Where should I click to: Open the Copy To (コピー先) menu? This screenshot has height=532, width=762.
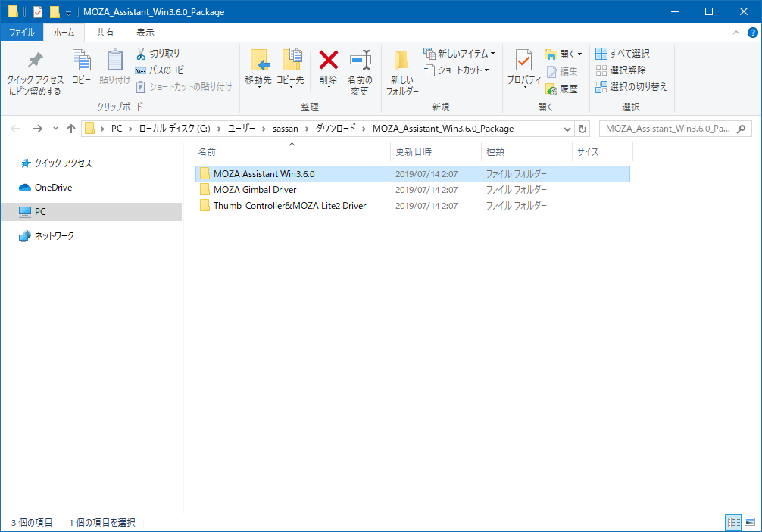click(x=291, y=68)
